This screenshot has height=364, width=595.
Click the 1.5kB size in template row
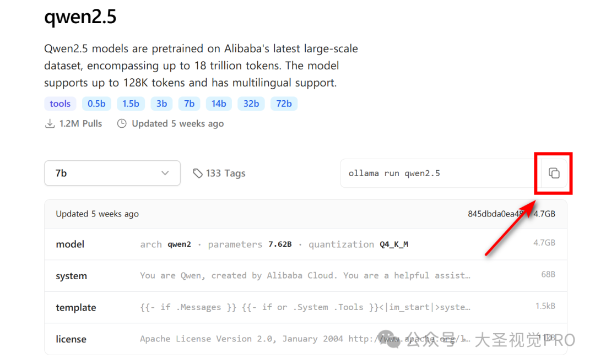click(x=545, y=306)
